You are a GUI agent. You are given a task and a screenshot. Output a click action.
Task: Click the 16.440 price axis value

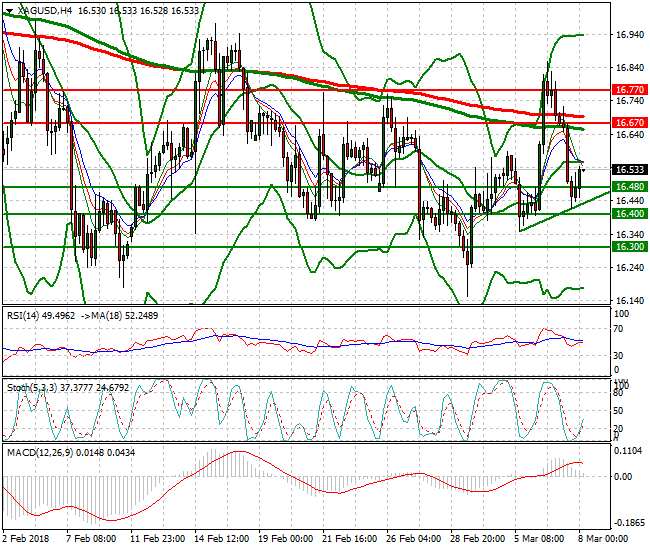[630, 201]
